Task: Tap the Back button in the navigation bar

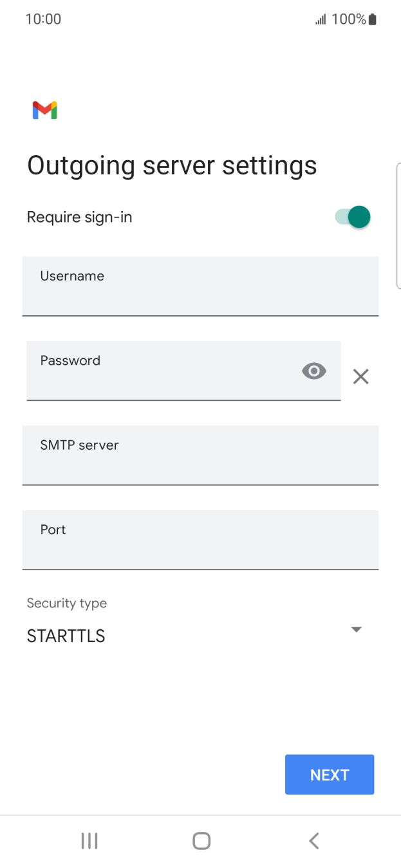Action: (313, 840)
